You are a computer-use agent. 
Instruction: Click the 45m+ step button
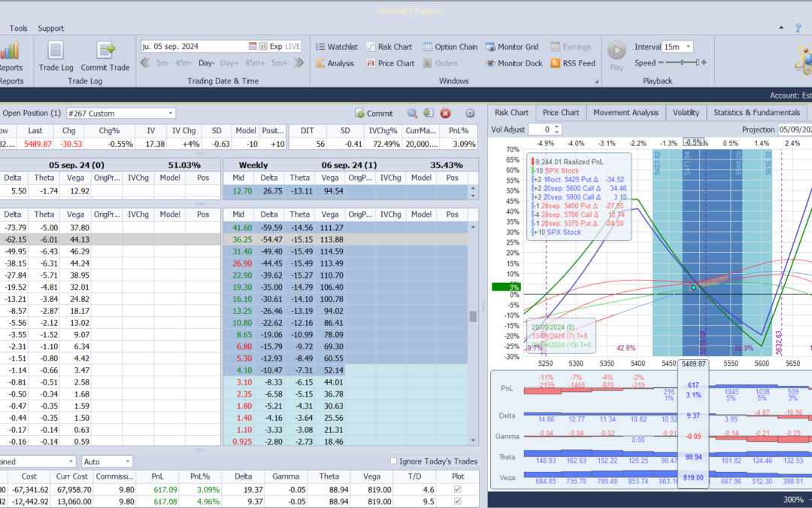click(255, 63)
